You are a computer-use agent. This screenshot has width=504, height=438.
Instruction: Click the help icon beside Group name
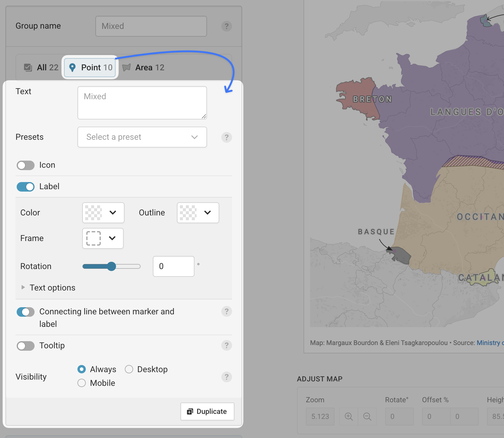pyautogui.click(x=227, y=26)
